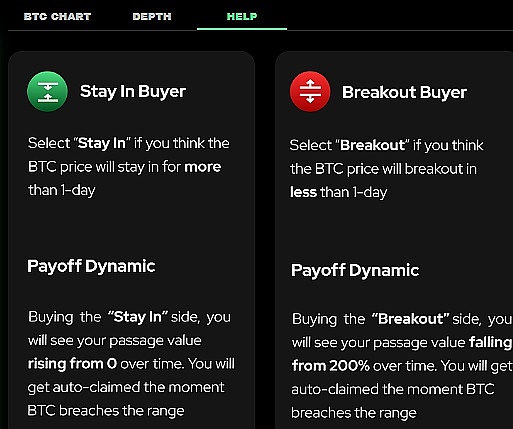Click the bold word "falling"

tap(490, 343)
